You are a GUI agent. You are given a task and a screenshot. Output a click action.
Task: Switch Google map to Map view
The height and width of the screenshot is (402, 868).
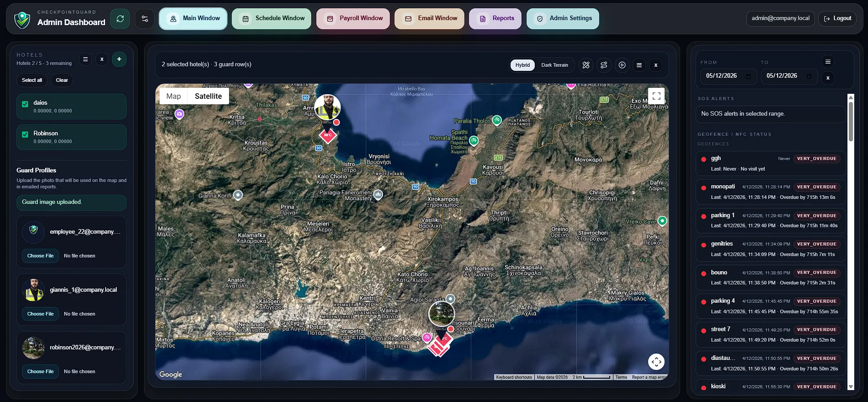174,96
